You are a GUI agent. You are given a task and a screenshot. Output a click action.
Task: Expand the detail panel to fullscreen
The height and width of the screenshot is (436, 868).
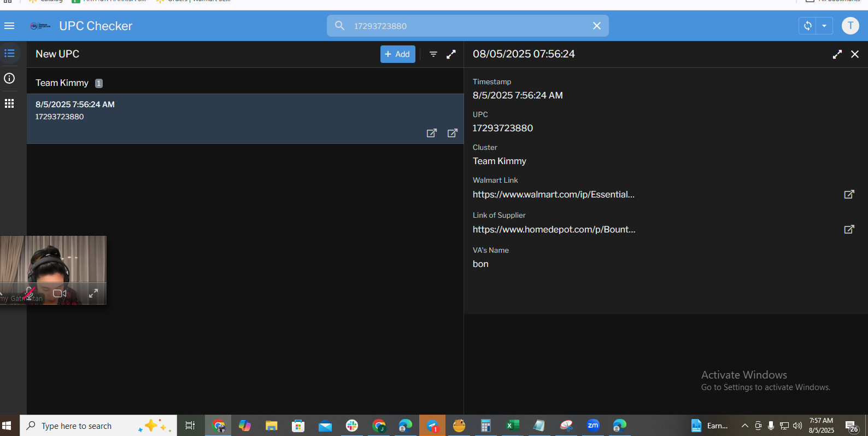coord(837,54)
